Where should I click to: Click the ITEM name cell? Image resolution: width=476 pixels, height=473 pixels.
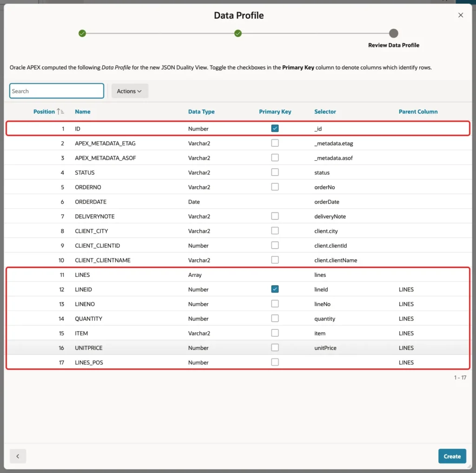click(81, 333)
